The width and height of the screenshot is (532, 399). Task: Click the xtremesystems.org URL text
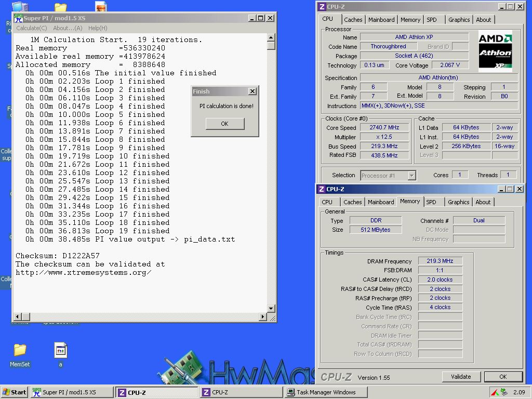[84, 272]
